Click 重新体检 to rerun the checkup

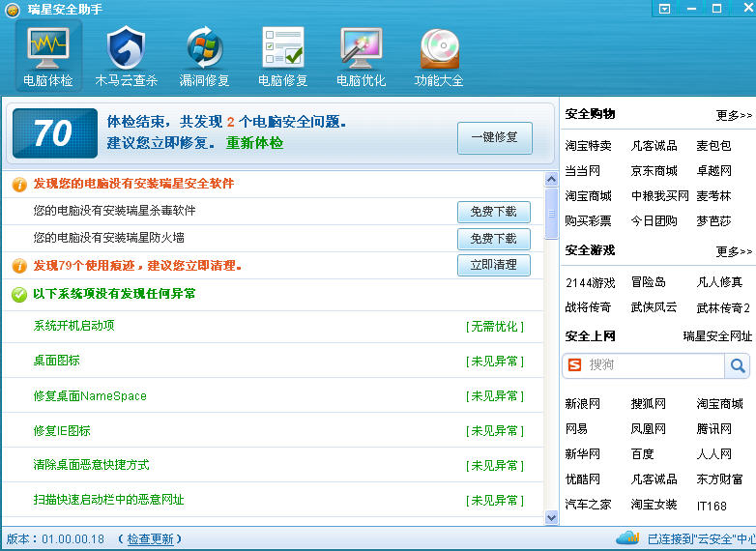(x=254, y=143)
